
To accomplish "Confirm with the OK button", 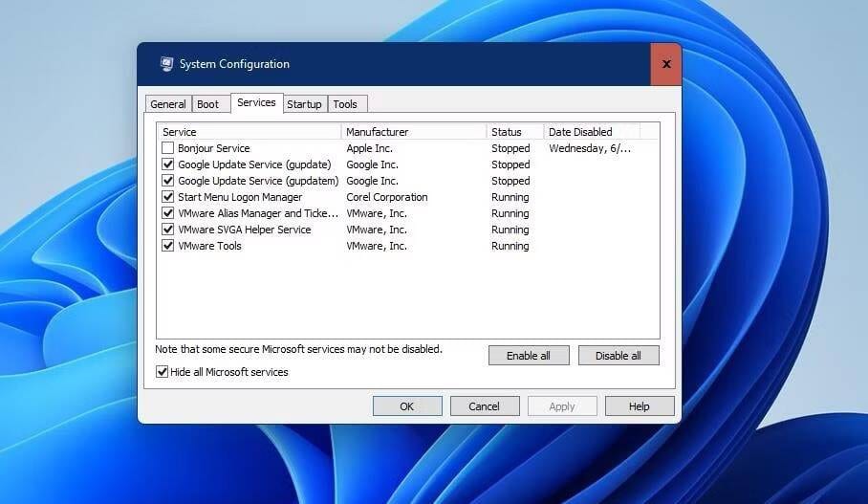I will (407, 405).
